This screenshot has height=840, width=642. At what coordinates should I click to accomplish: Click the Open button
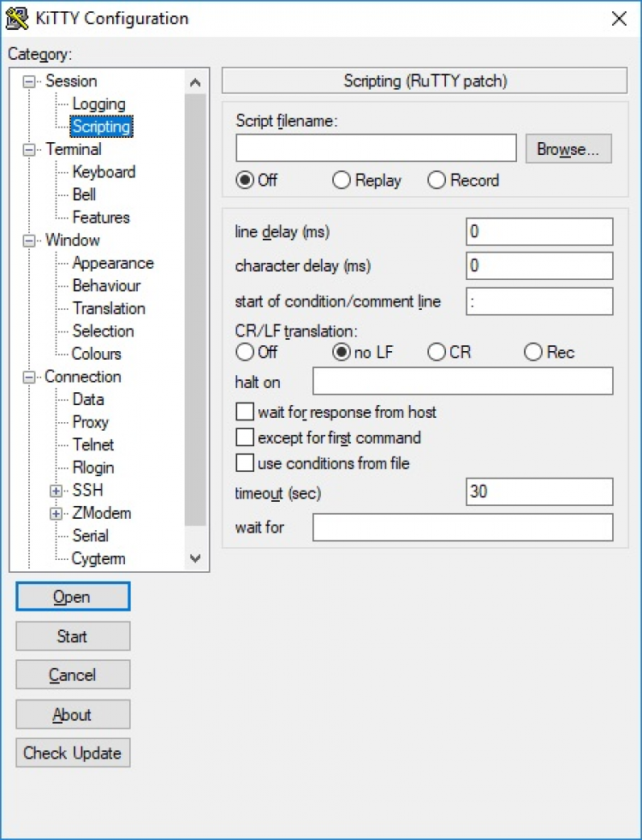click(73, 597)
